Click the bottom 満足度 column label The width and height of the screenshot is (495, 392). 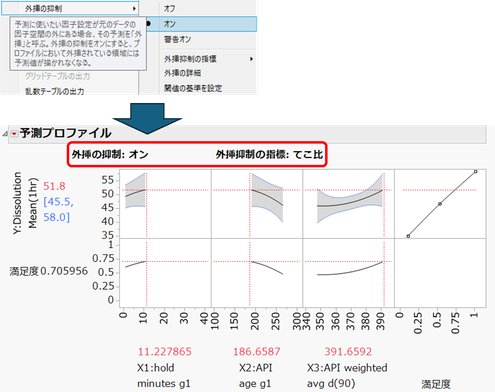click(x=436, y=384)
